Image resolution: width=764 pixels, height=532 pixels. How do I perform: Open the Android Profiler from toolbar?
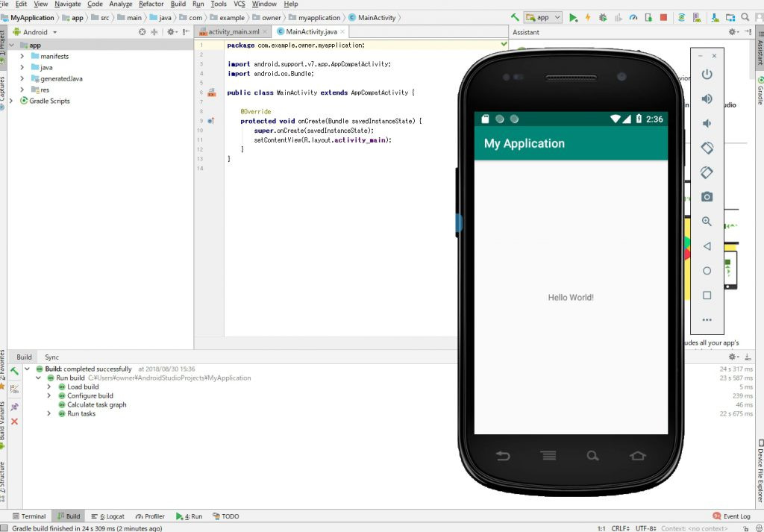[x=633, y=17]
